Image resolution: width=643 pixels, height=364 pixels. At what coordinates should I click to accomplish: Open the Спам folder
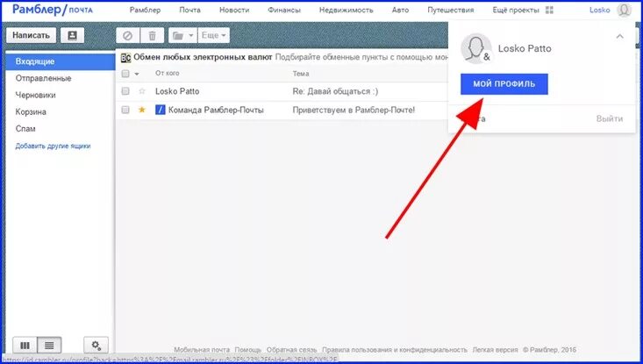coord(25,129)
